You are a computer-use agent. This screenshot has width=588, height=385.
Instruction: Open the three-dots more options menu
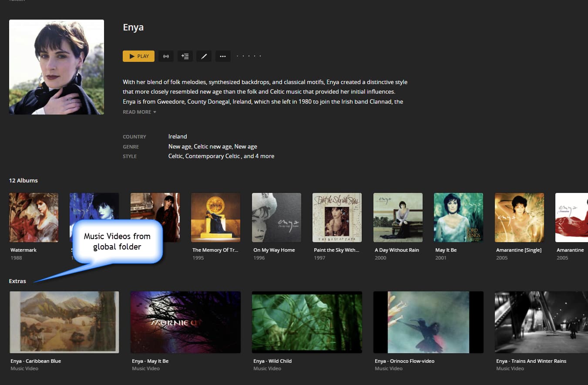point(223,56)
